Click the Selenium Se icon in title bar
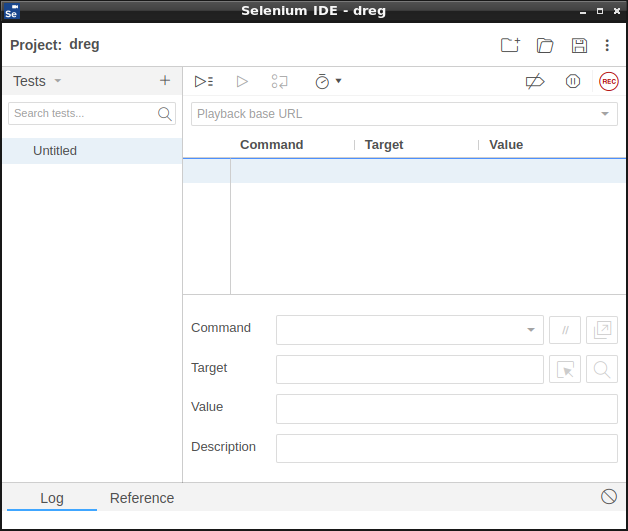This screenshot has height=531, width=628. 12,11
